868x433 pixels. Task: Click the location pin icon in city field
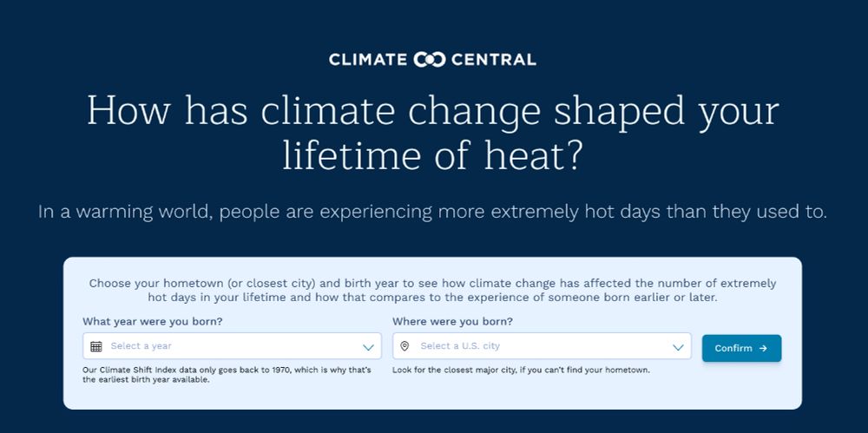pos(405,346)
